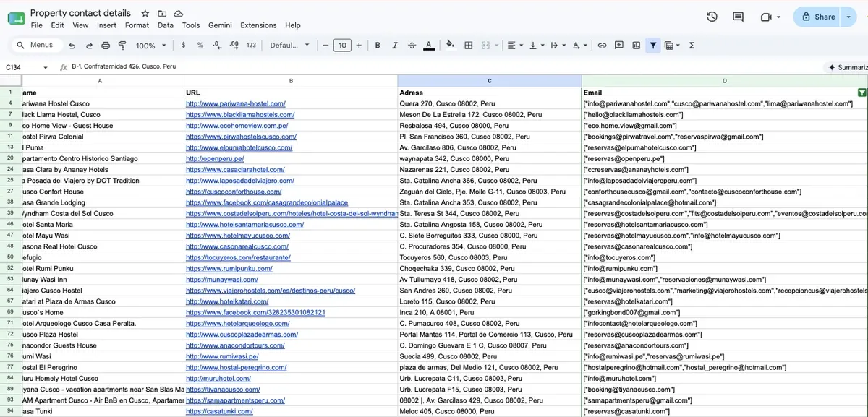Screen dimensions: 868x417
Task: Open the Format menu
Action: [x=137, y=25]
